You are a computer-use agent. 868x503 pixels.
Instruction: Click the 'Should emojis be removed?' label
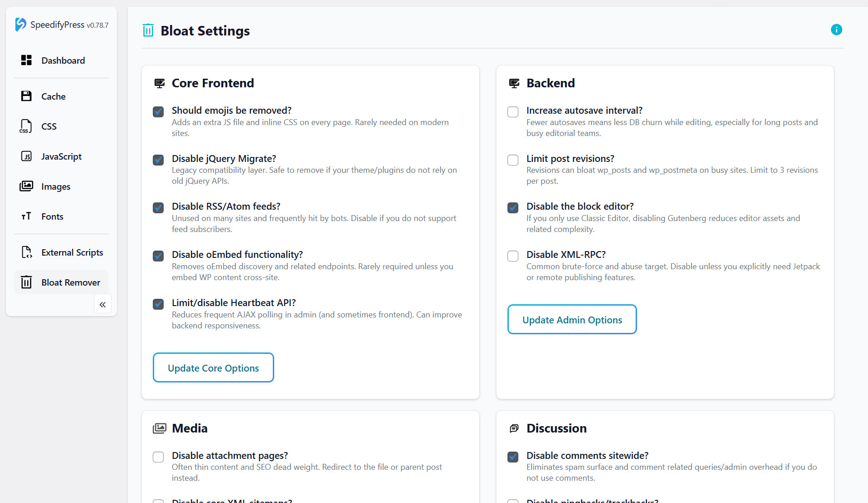click(231, 110)
